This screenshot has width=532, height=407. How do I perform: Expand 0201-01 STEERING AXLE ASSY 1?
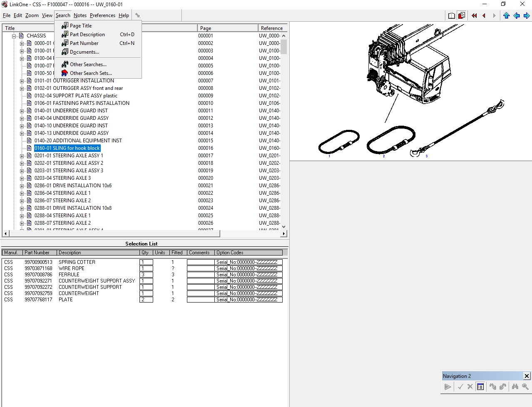pyautogui.click(x=22, y=155)
